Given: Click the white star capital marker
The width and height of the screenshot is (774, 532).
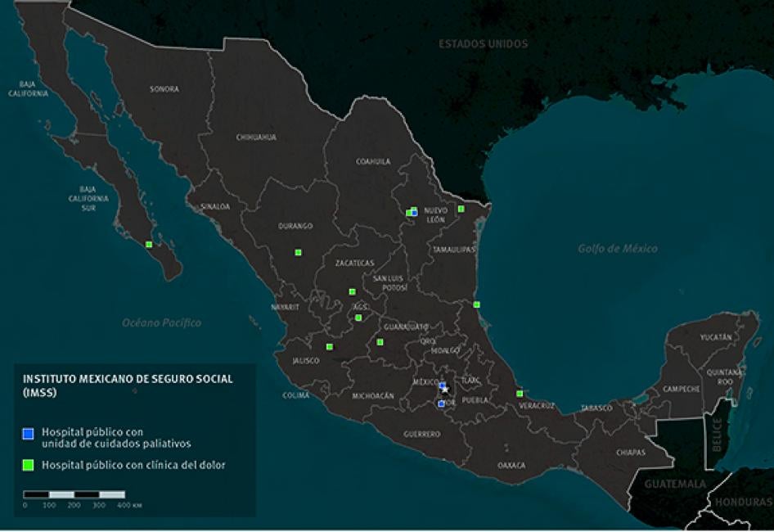Looking at the screenshot, I should coord(444,389).
